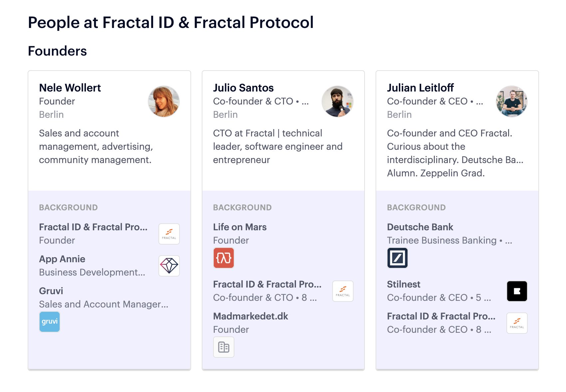The width and height of the screenshot is (566, 392).
Task: Click the Life on Mars company name
Action: click(240, 227)
